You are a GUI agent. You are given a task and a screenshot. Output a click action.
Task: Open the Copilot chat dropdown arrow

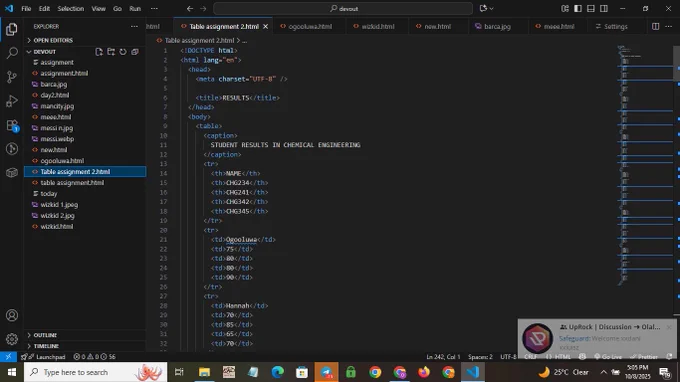pyautogui.click(x=491, y=8)
